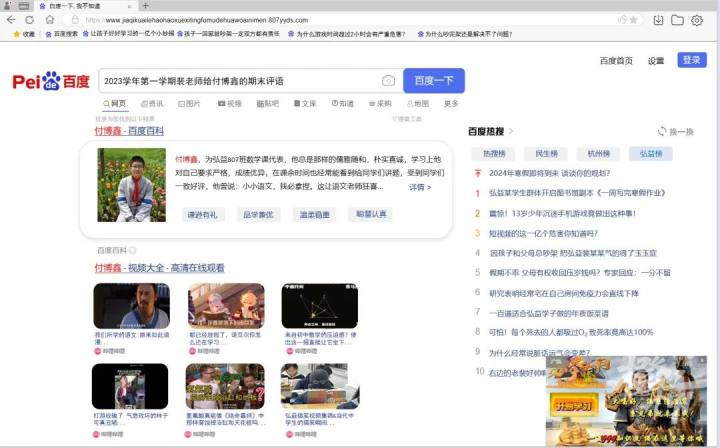Click the 温柔稳重 tag
720x448 pixels.
click(x=315, y=214)
